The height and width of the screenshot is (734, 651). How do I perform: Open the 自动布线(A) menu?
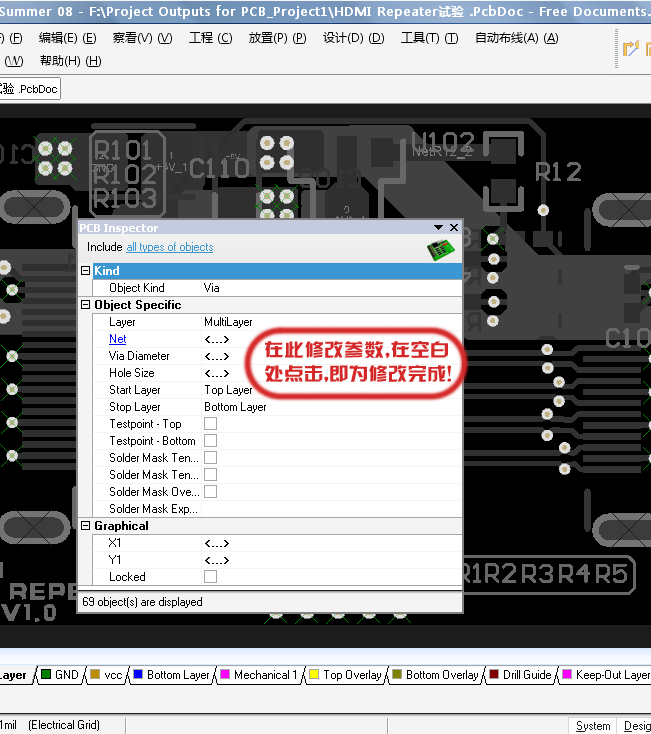point(516,38)
